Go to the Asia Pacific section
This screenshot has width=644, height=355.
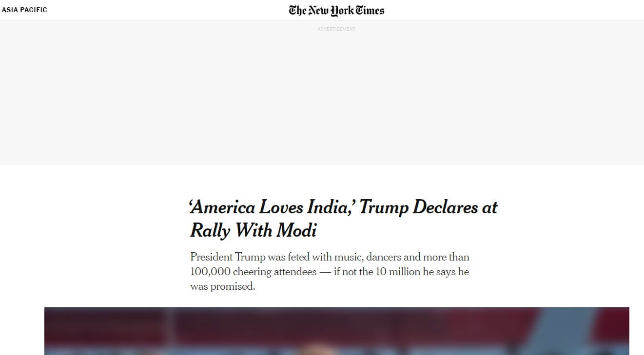point(24,10)
